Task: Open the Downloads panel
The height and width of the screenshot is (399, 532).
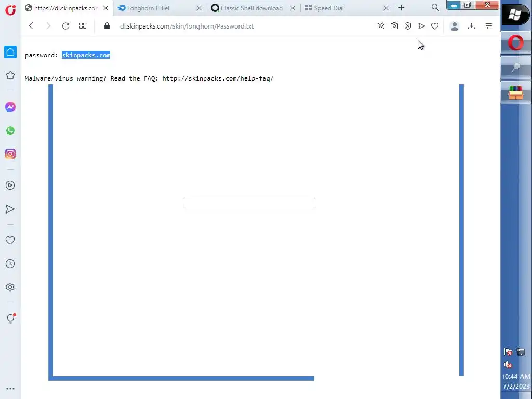Action: (471, 26)
